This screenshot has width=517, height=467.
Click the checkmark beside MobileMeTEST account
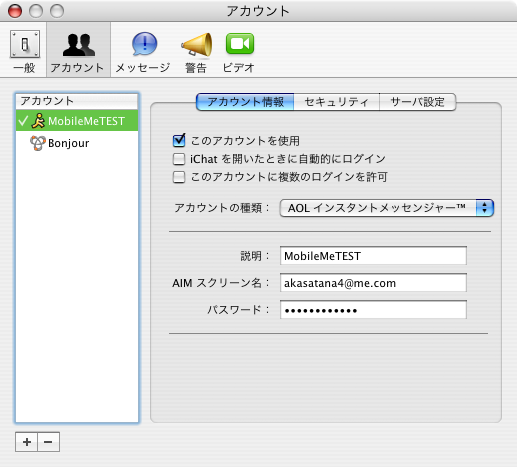(23, 121)
